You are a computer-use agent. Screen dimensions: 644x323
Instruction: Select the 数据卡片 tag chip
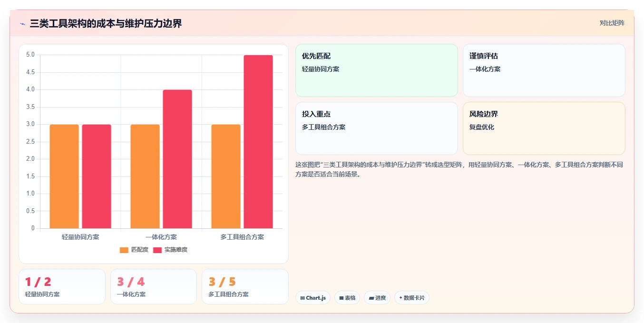tap(412, 298)
